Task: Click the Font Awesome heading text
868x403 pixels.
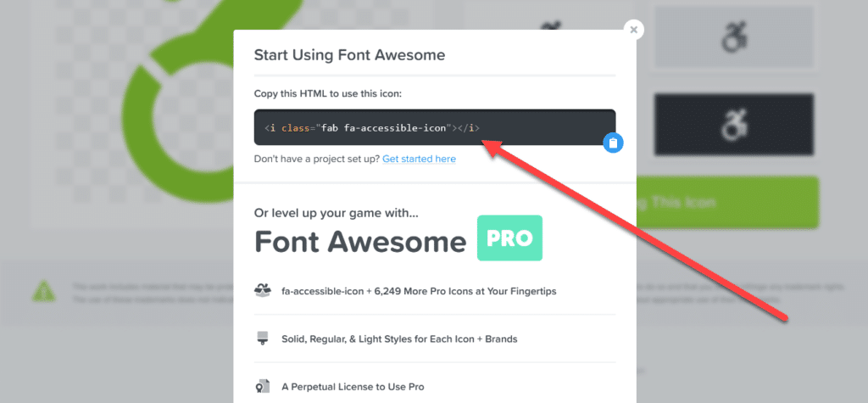Action: click(x=360, y=242)
